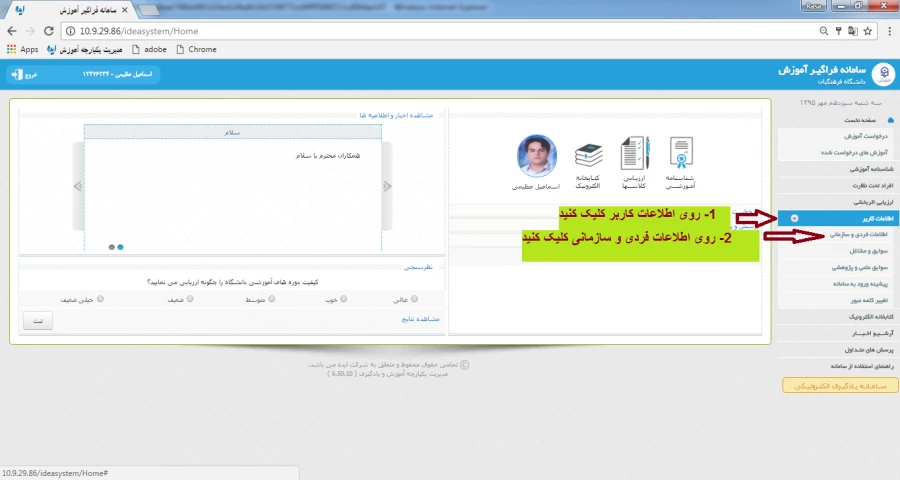The image size is (900, 480).
Task: Click the user profile photo of اسماعیل عظیمی
Action: [537, 156]
